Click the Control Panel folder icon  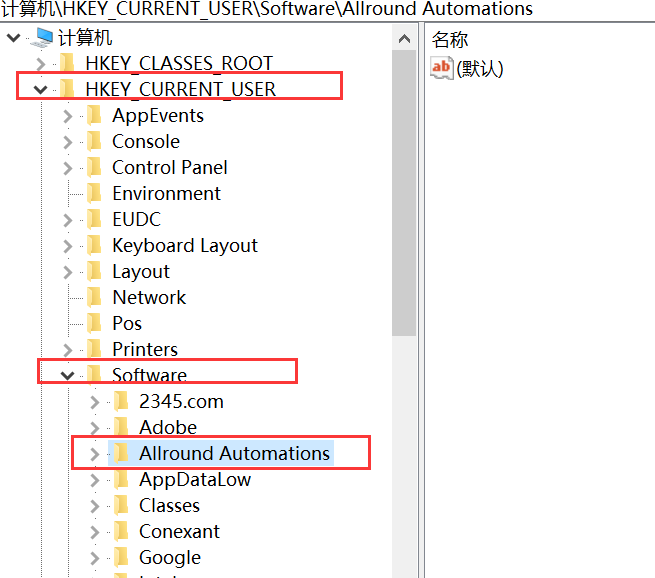95,167
